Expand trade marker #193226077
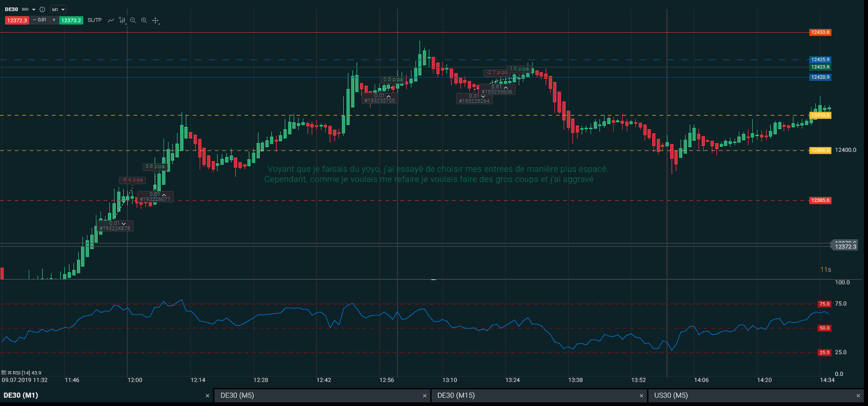 tap(164, 194)
